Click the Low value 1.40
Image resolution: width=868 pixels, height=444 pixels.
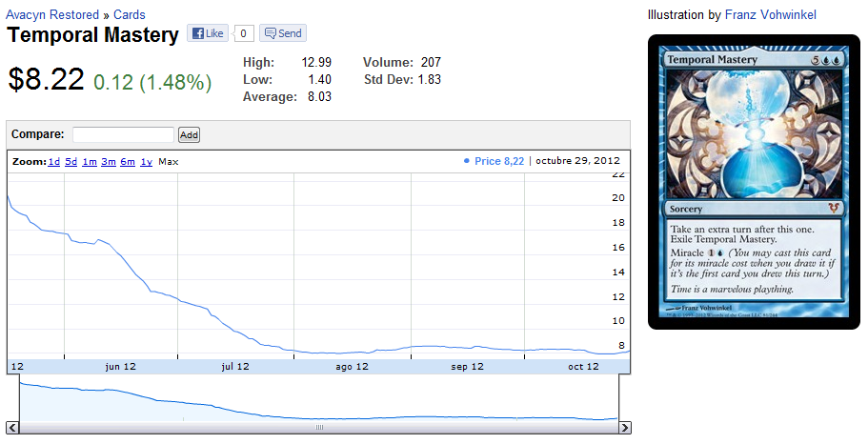tap(319, 79)
